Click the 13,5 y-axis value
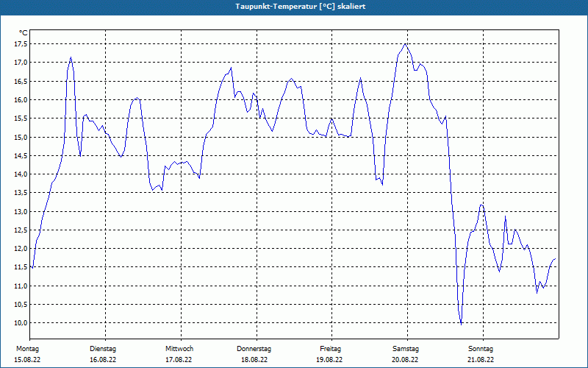The height and width of the screenshot is (368, 588). pyautogui.click(x=22, y=193)
